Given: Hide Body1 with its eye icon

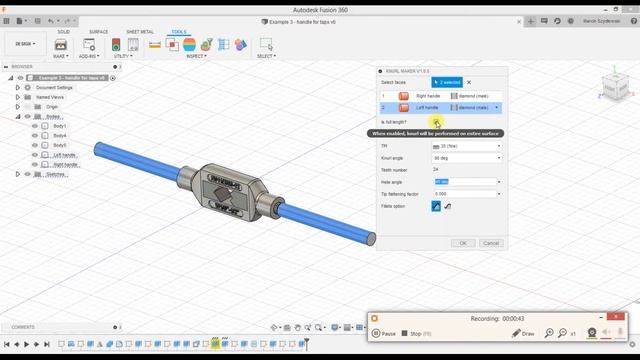Looking at the screenshot, I should (x=35, y=126).
